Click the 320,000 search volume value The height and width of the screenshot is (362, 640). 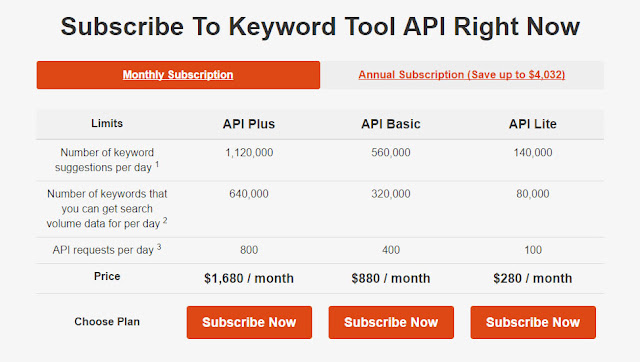click(391, 194)
